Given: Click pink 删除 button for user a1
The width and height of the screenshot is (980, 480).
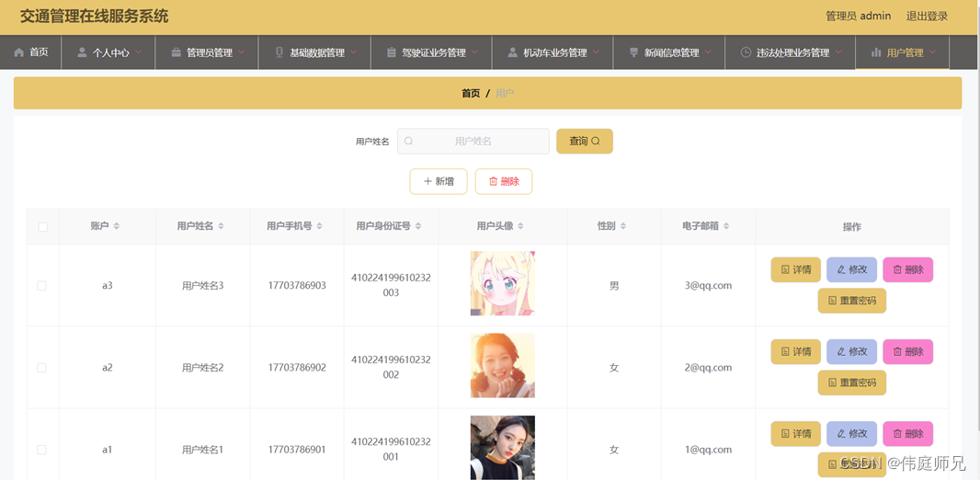Looking at the screenshot, I should click(x=908, y=434).
